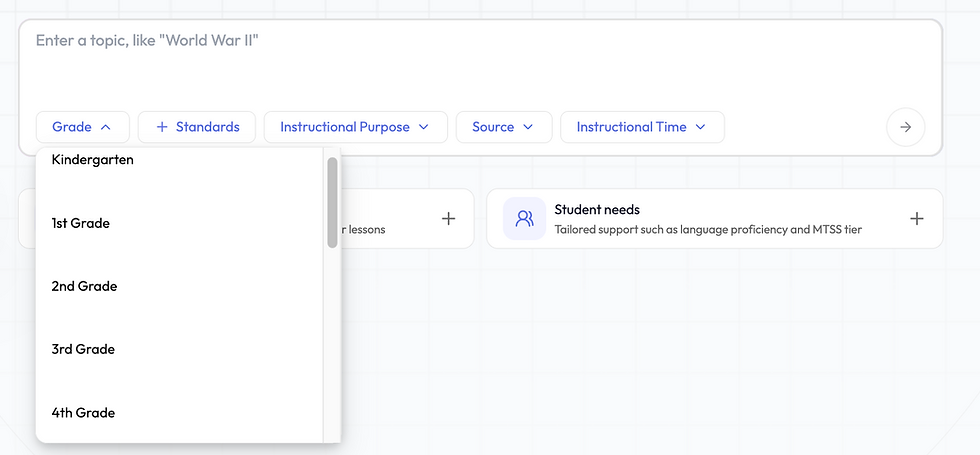Click the Standards button
This screenshot has width=980, height=455.
pyautogui.click(x=197, y=127)
